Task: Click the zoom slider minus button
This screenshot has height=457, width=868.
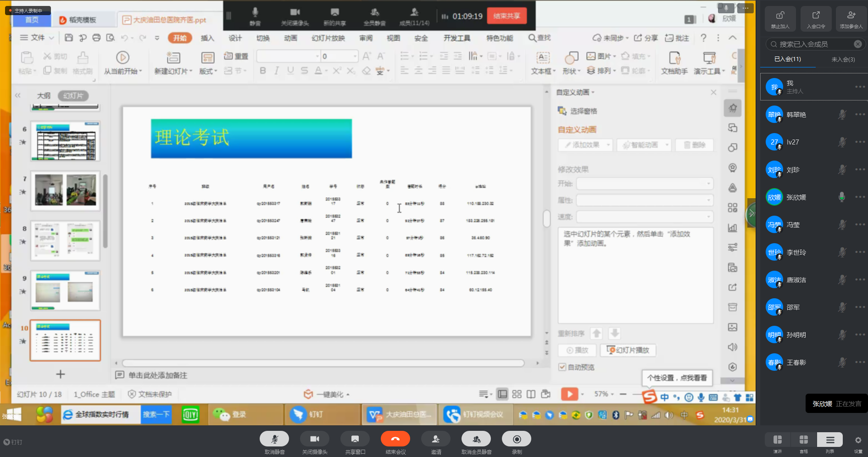Action: point(623,394)
